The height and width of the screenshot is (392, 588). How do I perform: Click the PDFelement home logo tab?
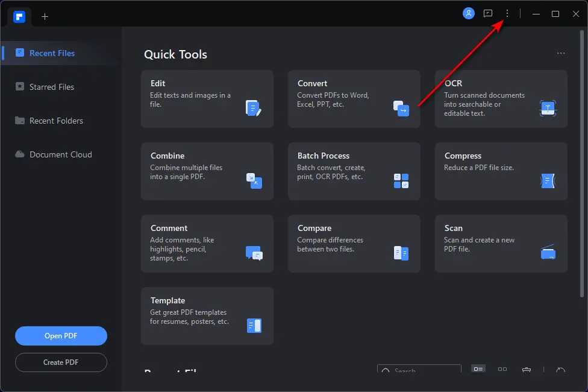[x=19, y=16]
